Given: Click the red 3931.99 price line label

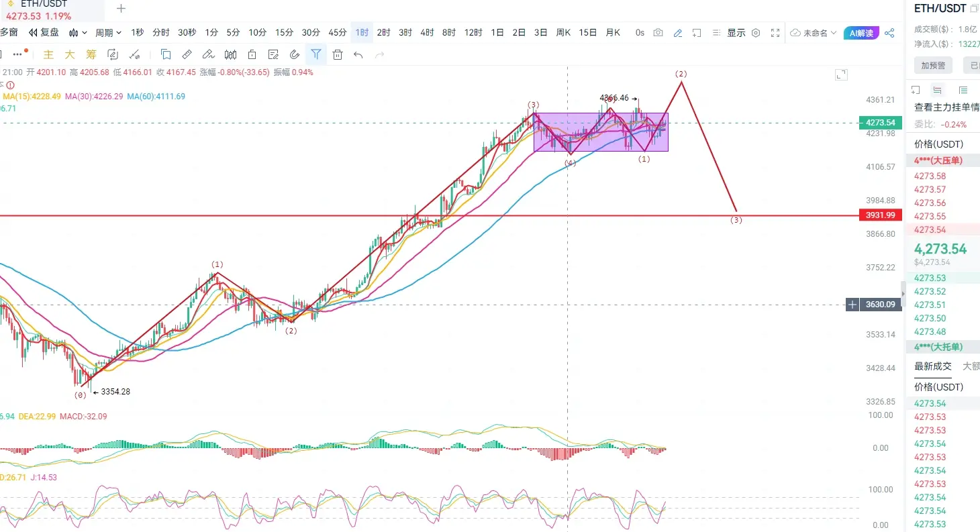Looking at the screenshot, I should pyautogui.click(x=881, y=215).
